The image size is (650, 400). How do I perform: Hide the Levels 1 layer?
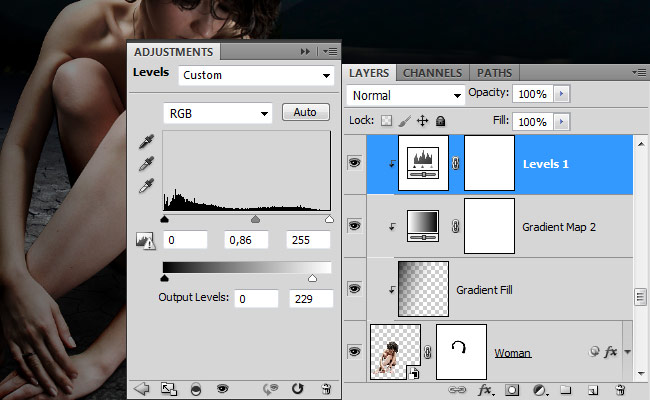coord(354,162)
